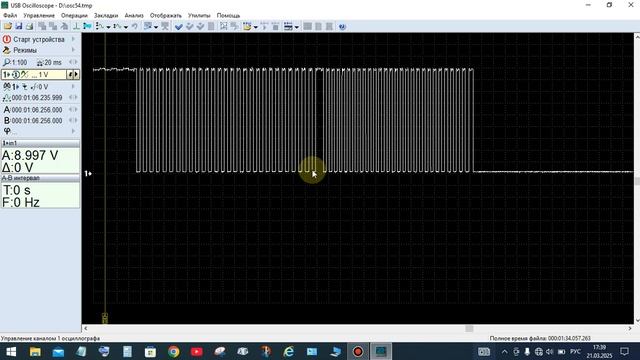This screenshot has width=640, height=360.
Task: Open the Помощь menu
Action: click(228, 16)
